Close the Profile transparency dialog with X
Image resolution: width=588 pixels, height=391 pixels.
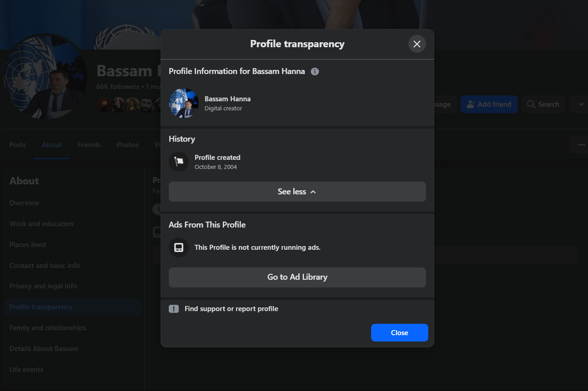coord(417,44)
